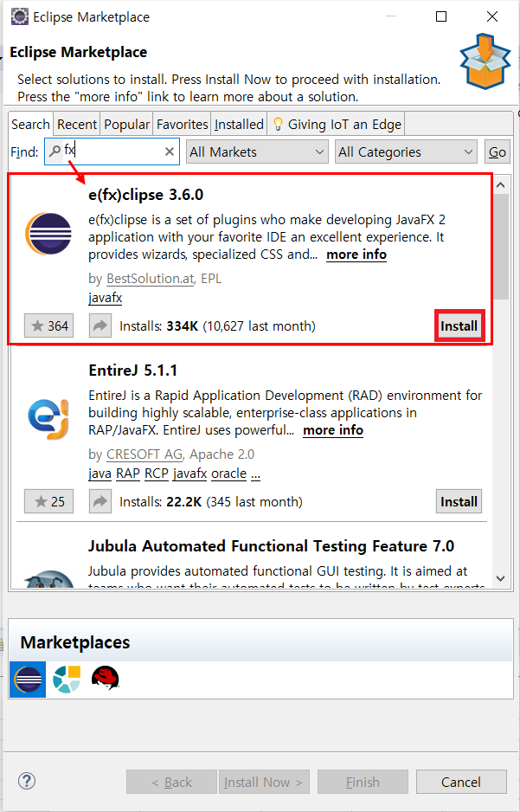Click the results list scroll down arrow
520x812 pixels.
500,578
